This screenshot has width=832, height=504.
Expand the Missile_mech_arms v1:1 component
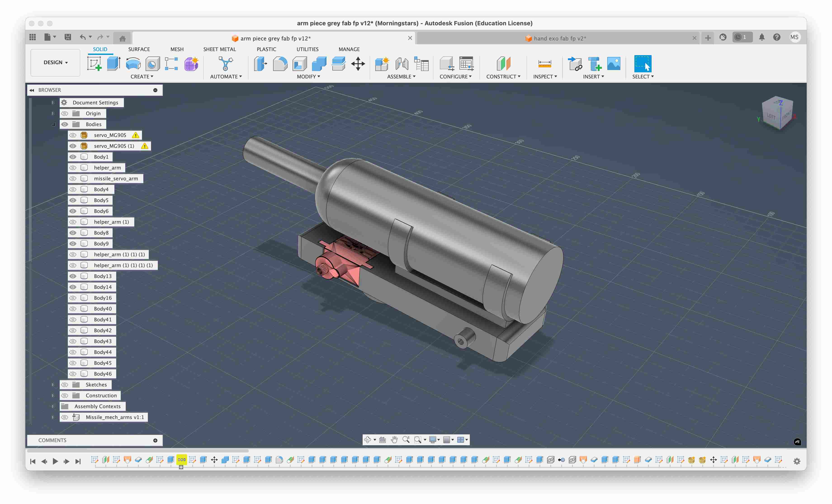pyautogui.click(x=53, y=417)
